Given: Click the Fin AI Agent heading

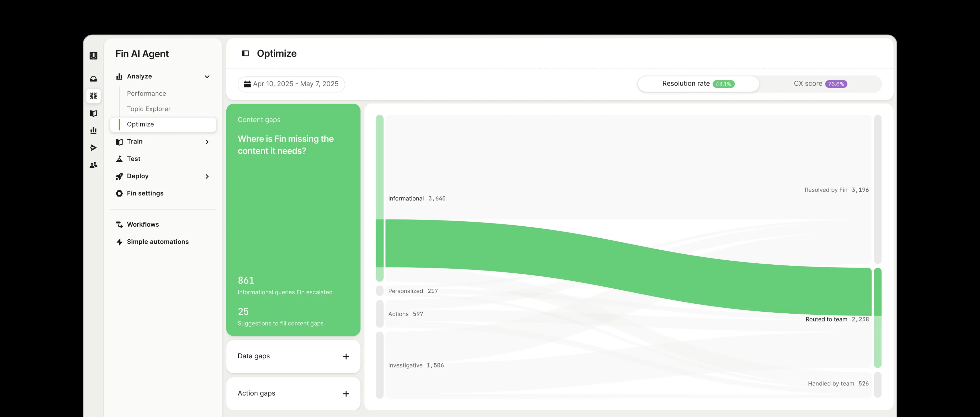Looking at the screenshot, I should point(142,54).
